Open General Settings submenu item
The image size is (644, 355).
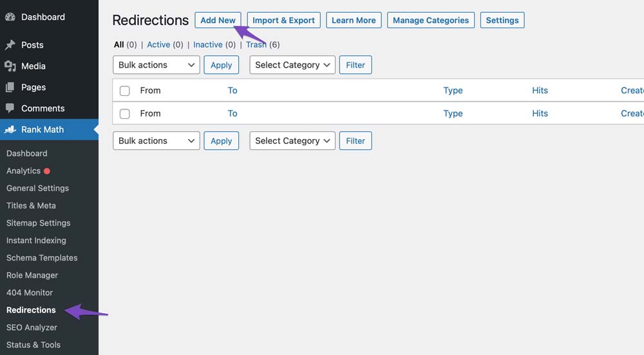[37, 188]
